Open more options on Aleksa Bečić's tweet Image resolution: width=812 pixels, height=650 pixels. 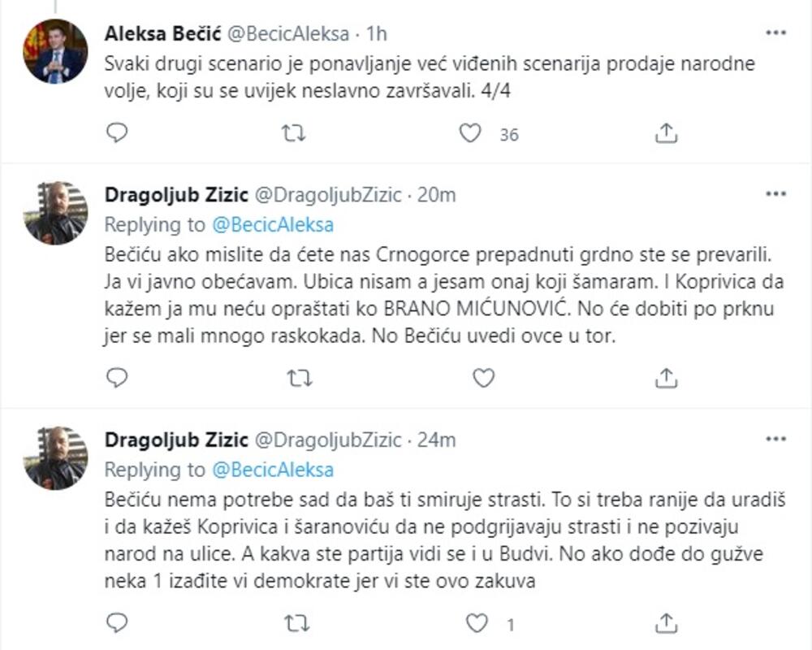tap(776, 33)
